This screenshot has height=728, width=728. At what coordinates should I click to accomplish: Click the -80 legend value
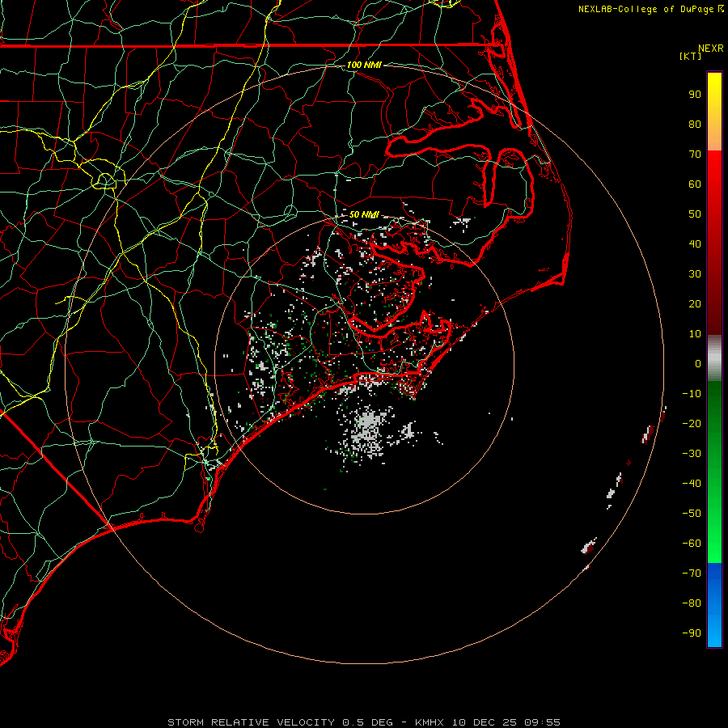(x=692, y=603)
